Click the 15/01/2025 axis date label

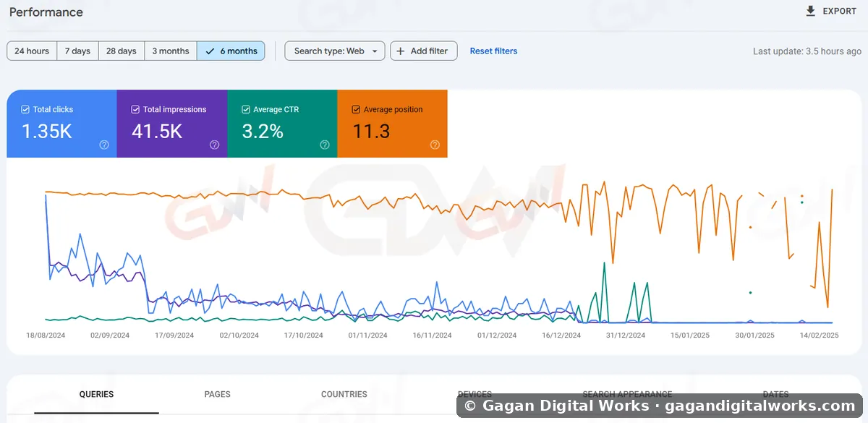(x=690, y=336)
